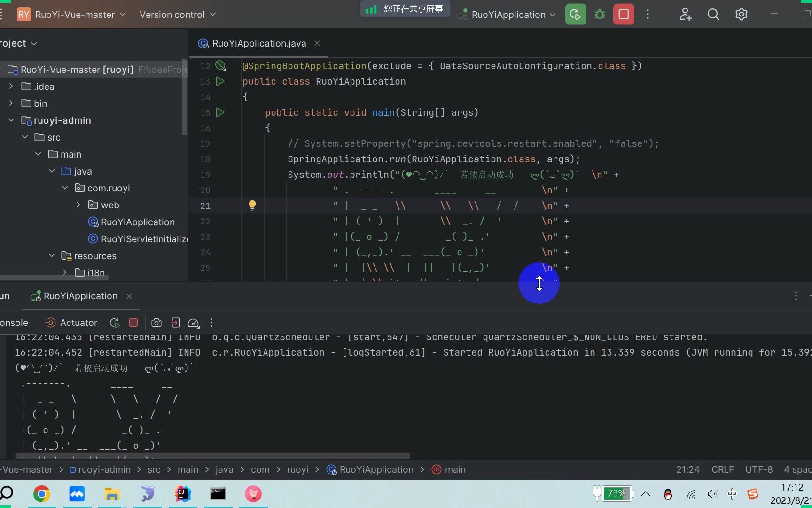This screenshot has height=508, width=812.
Task: Switch to the Console tab
Action: (x=14, y=323)
